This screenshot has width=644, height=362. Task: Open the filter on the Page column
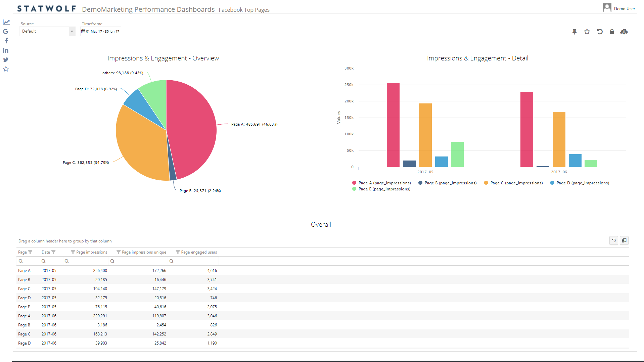(30, 252)
